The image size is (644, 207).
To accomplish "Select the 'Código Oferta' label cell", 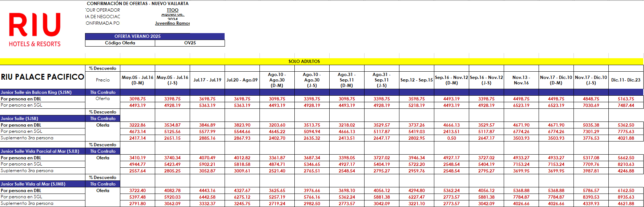I will 120,43.
